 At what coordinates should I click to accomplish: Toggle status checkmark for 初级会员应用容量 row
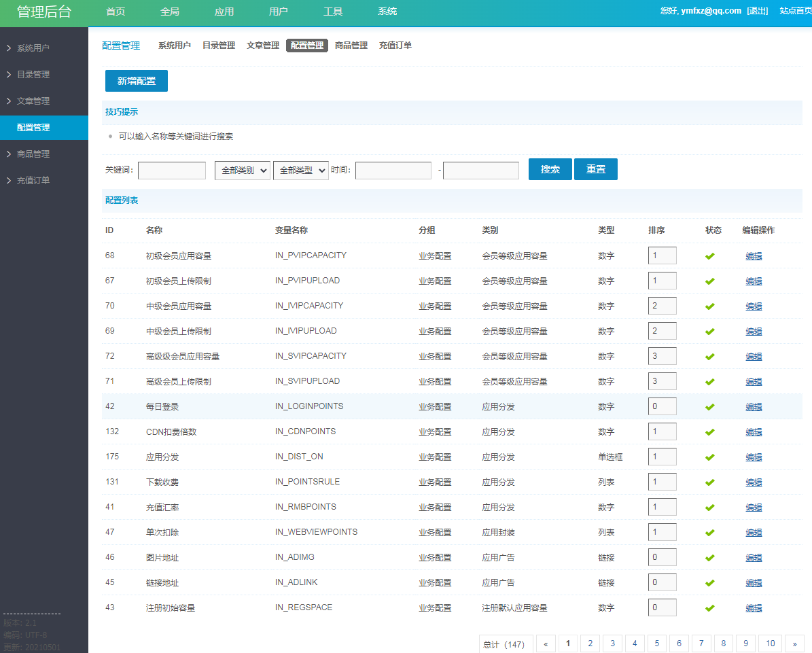pyautogui.click(x=709, y=256)
